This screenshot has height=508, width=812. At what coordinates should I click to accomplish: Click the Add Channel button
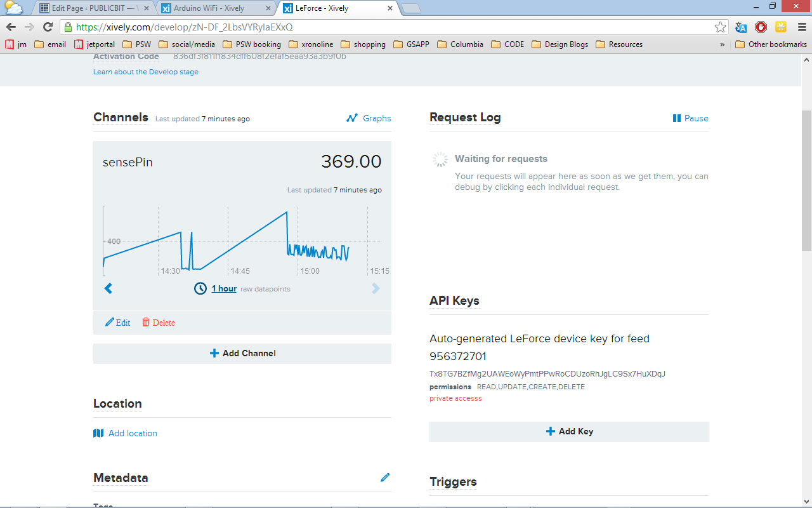[x=242, y=353]
